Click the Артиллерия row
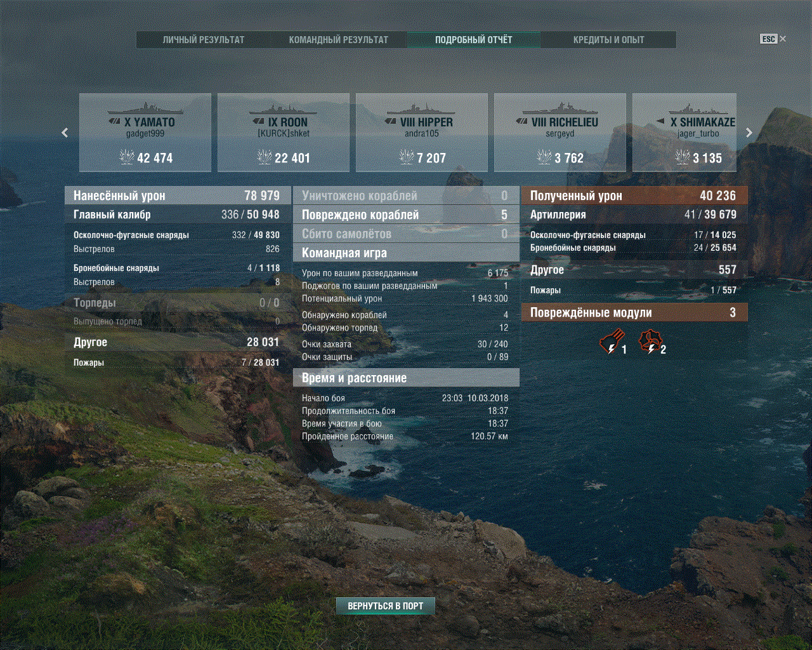Screen dimensions: 812x650 click(634, 215)
